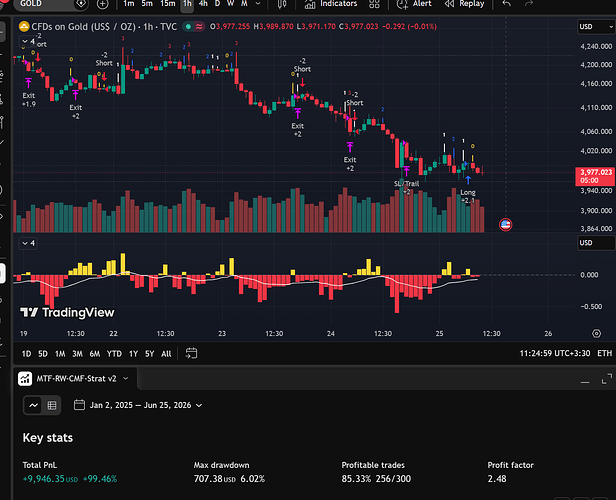616x500 pixels.
Task: Click the MTF-RW-CMF-Strat v2 strategy icon
Action: tap(25, 379)
